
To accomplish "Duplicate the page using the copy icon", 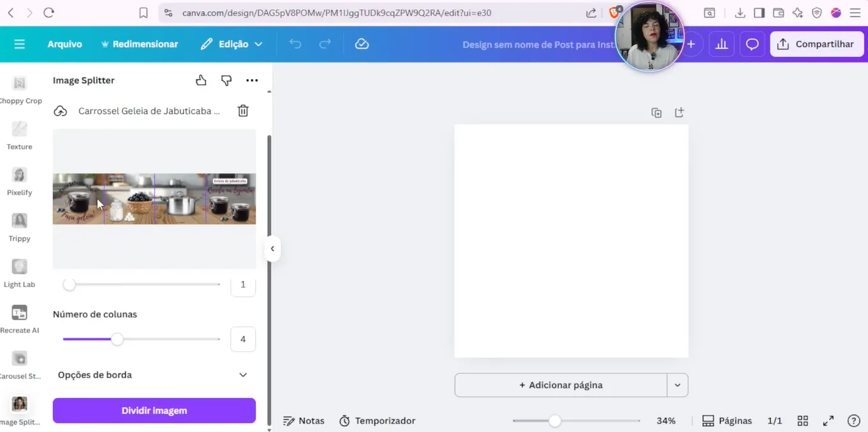I will (x=656, y=113).
